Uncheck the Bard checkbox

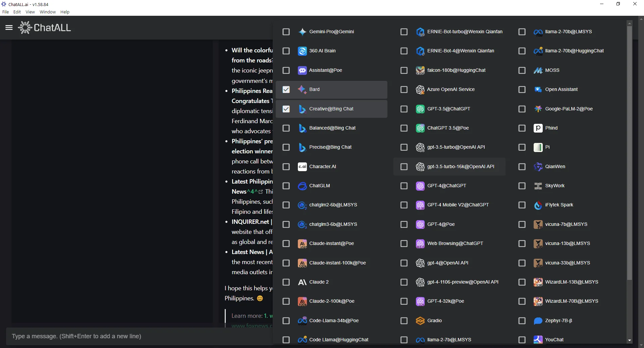click(286, 90)
